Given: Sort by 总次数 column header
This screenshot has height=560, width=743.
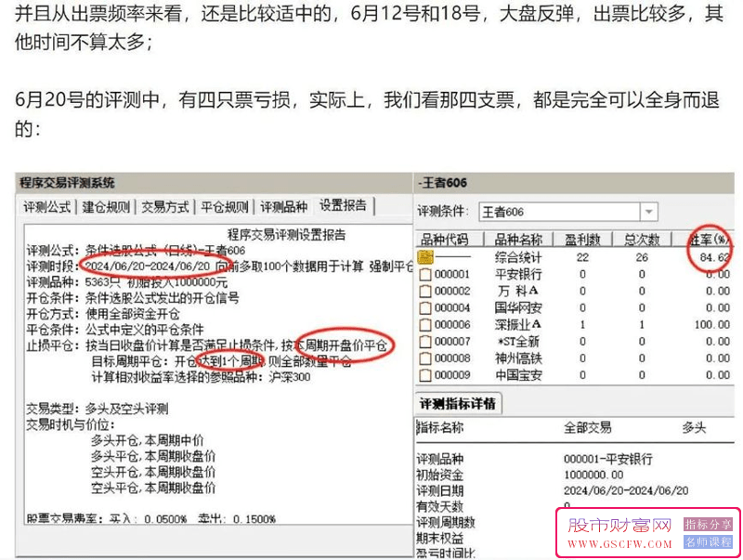Looking at the screenshot, I should [x=642, y=240].
